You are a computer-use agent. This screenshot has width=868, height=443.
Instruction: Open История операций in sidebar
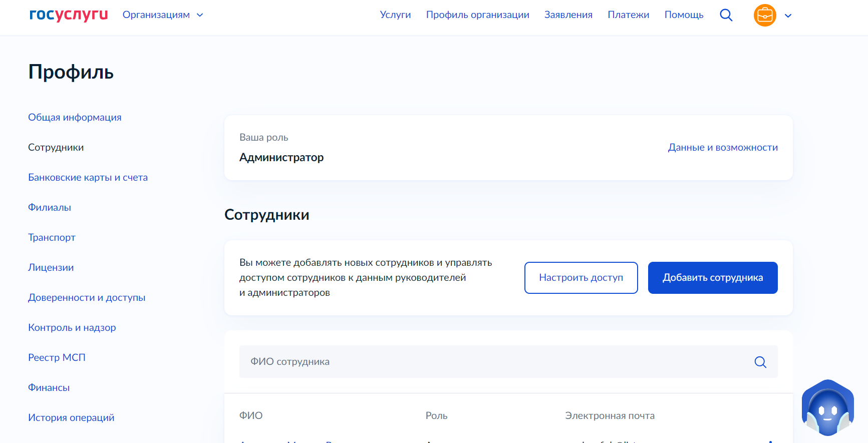[x=71, y=418]
